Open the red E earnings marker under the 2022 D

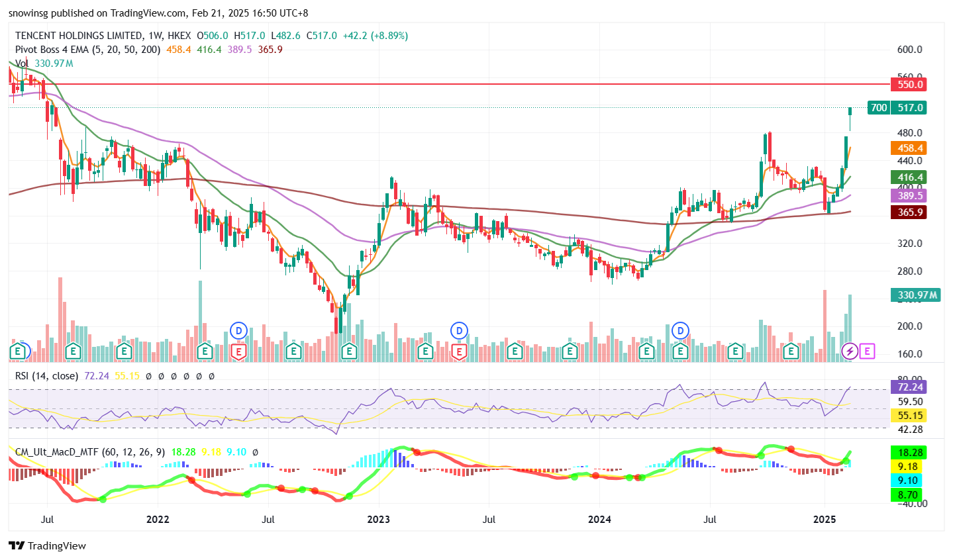click(x=238, y=351)
